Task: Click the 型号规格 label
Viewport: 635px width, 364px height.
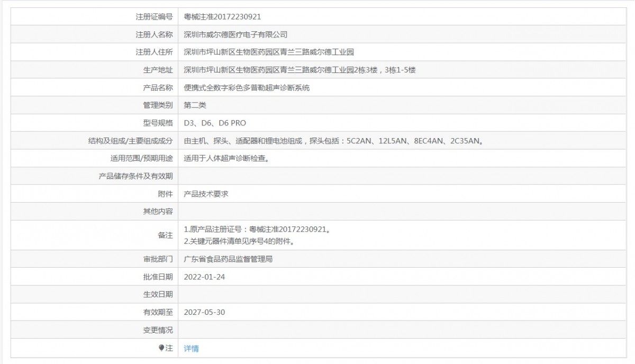Action: [x=158, y=123]
